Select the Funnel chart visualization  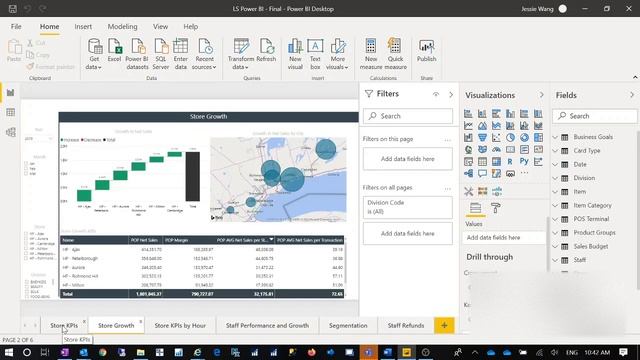coord(482,138)
